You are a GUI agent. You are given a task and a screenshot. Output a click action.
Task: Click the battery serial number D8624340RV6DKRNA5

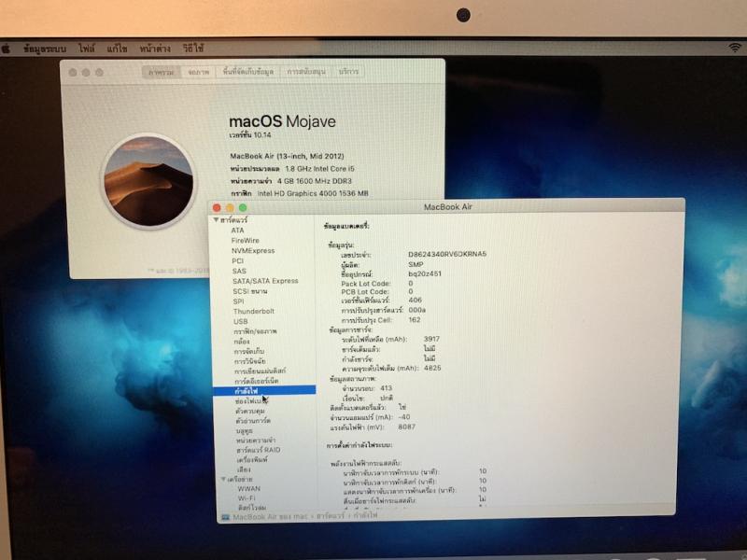click(x=447, y=254)
